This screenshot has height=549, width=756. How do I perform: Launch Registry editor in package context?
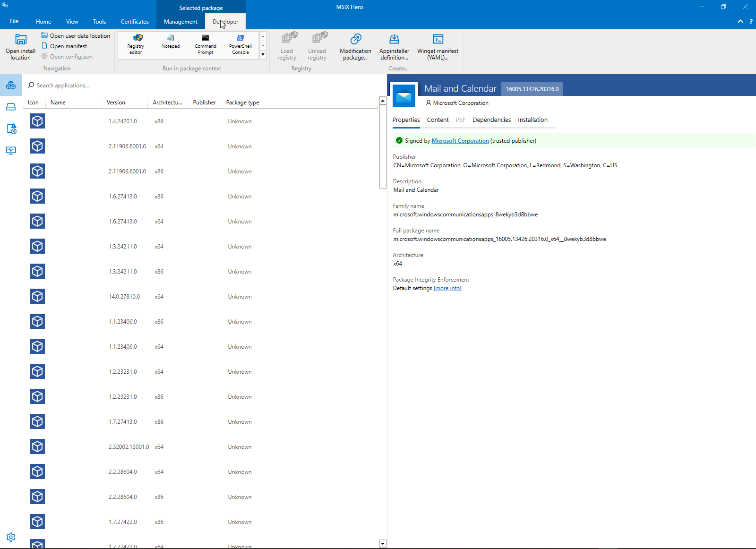[x=136, y=45]
